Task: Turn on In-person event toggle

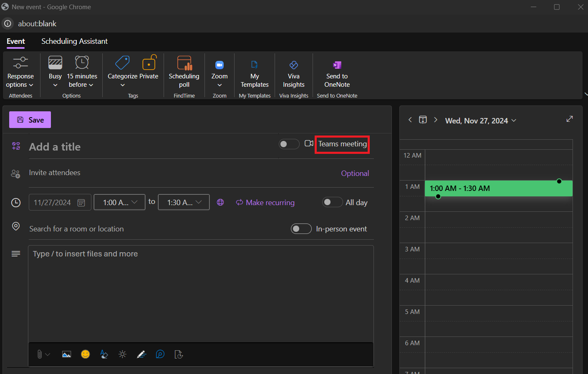Action: click(x=301, y=229)
